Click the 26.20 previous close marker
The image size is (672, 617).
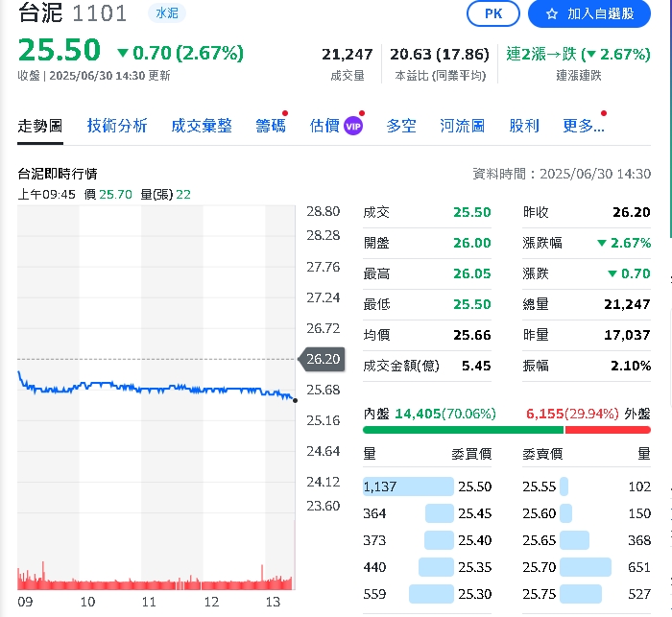[323, 359]
